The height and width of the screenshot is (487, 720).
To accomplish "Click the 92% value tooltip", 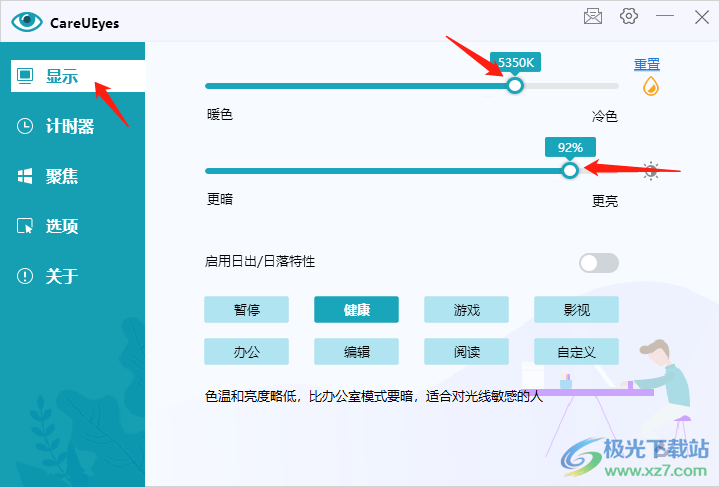I will (x=570, y=147).
